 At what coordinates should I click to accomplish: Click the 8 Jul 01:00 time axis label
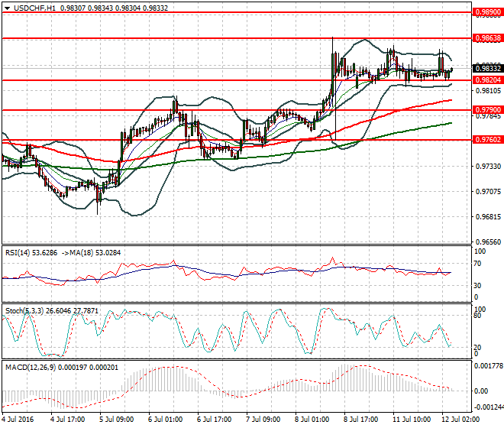[x=312, y=420]
